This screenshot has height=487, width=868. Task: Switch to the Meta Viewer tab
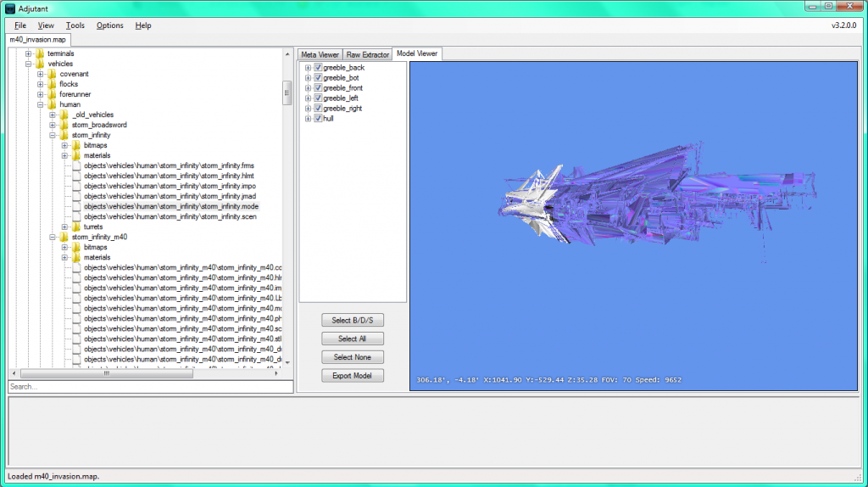320,55
